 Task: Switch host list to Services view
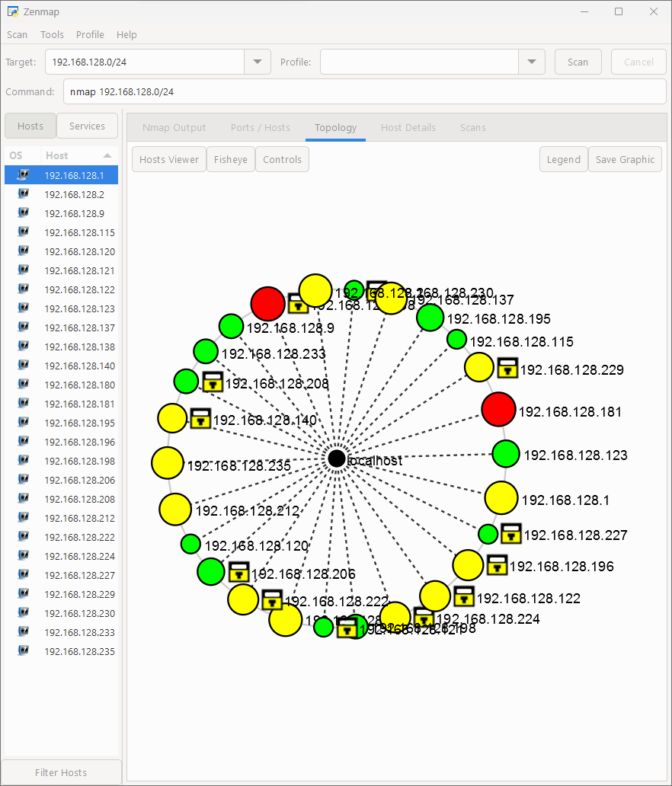click(88, 126)
